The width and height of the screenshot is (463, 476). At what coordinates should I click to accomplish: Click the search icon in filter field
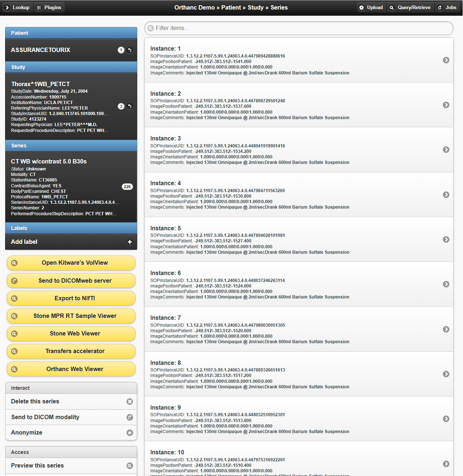[x=151, y=28]
